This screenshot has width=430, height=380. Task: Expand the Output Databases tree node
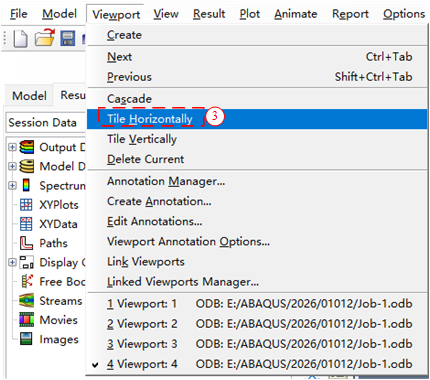[12, 147]
